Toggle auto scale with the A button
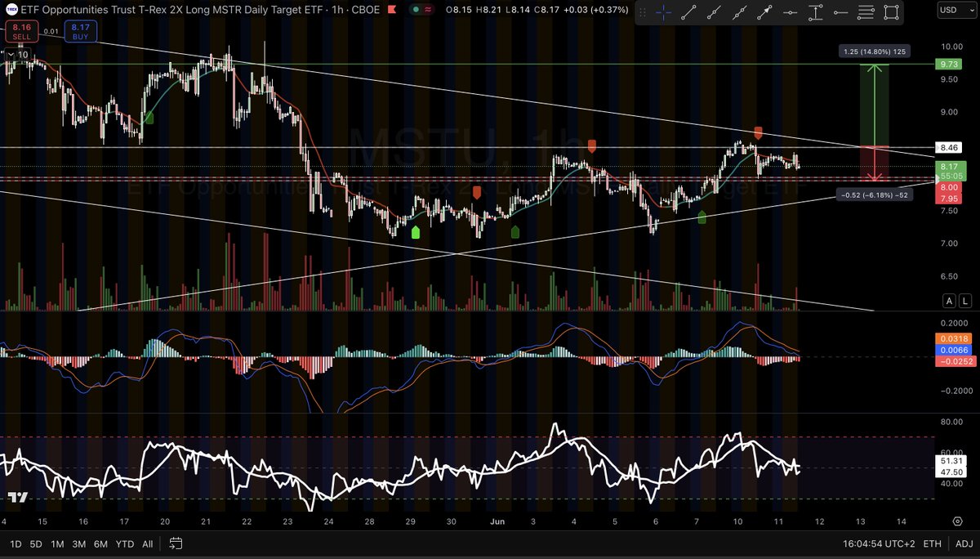The width and height of the screenshot is (980, 559). click(948, 301)
